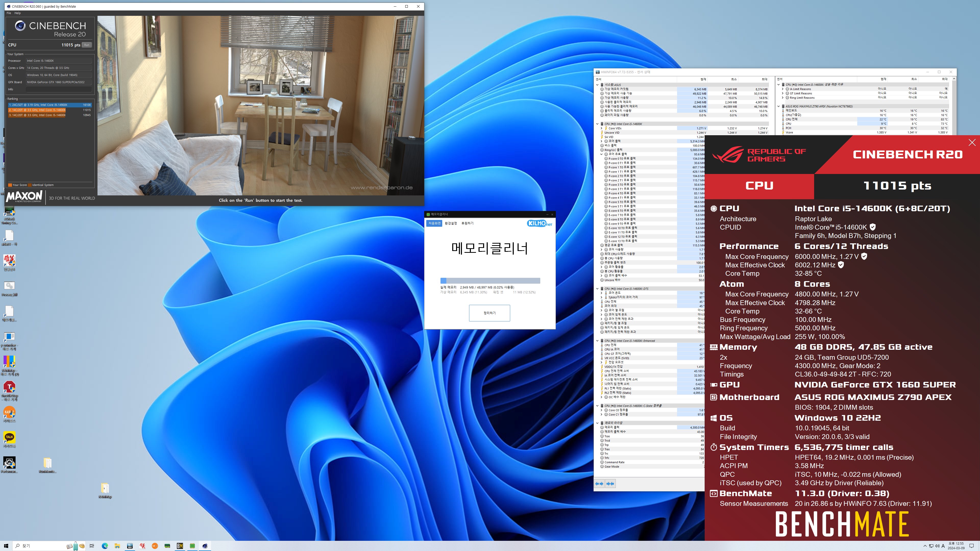Open the 영웅문4 desktop shortcut
The height and width of the screenshot is (551, 980).
point(9,262)
